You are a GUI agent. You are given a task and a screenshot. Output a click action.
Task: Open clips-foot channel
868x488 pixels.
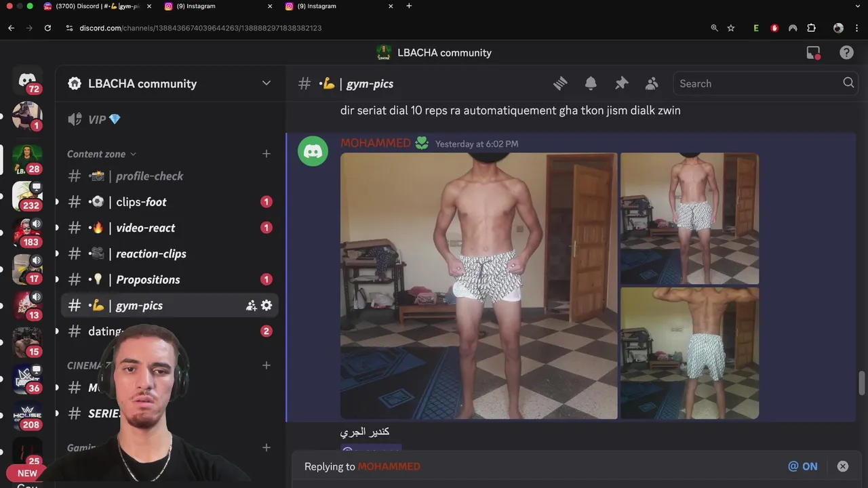[x=170, y=202]
